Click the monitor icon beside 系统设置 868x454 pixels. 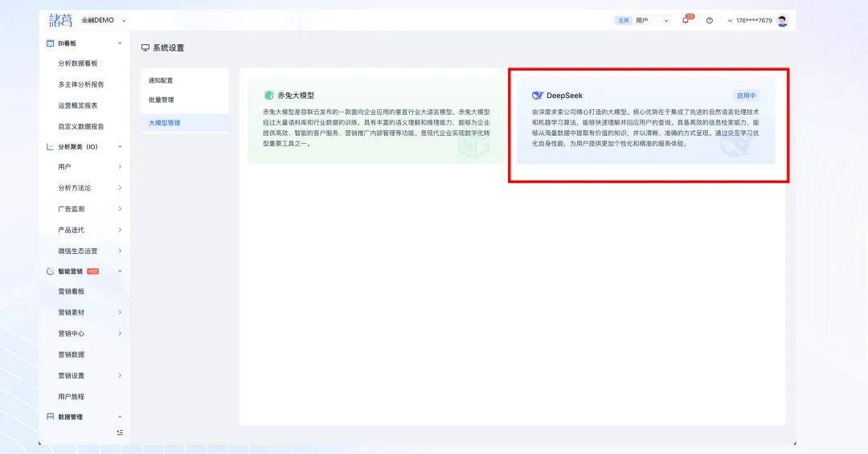(x=145, y=48)
